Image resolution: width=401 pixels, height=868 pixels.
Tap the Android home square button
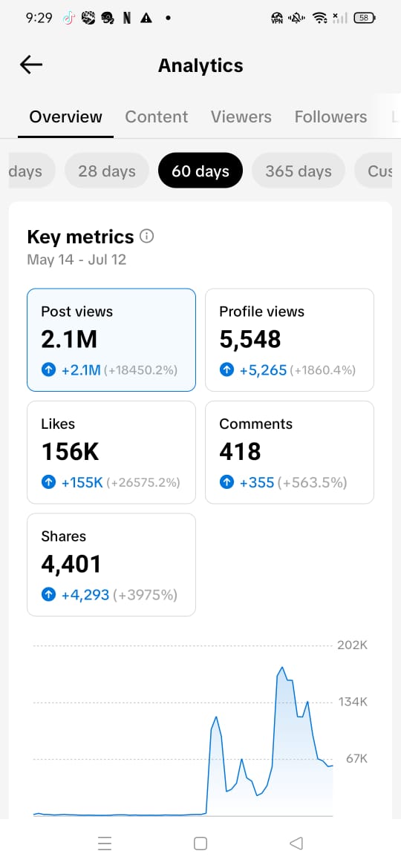(x=200, y=843)
